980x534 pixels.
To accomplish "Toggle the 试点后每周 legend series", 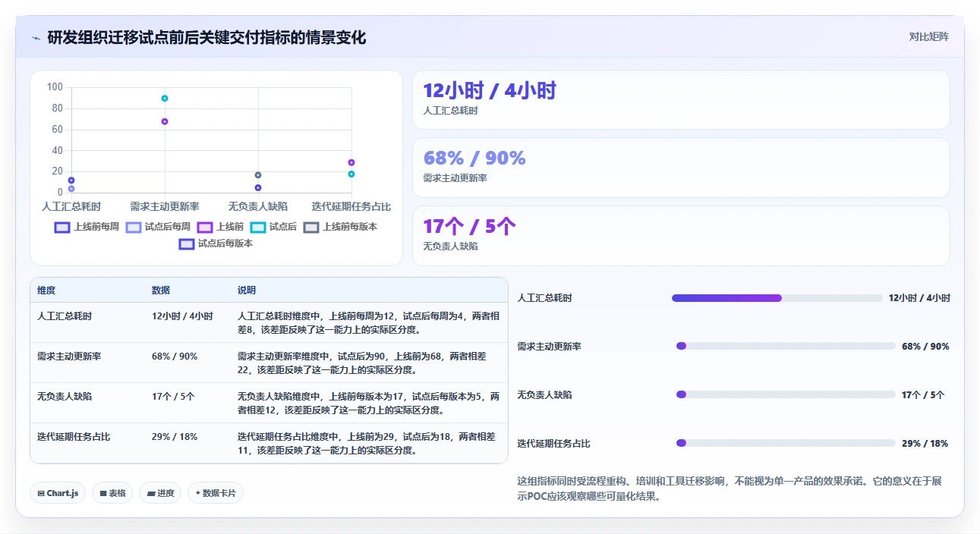I will [x=158, y=227].
